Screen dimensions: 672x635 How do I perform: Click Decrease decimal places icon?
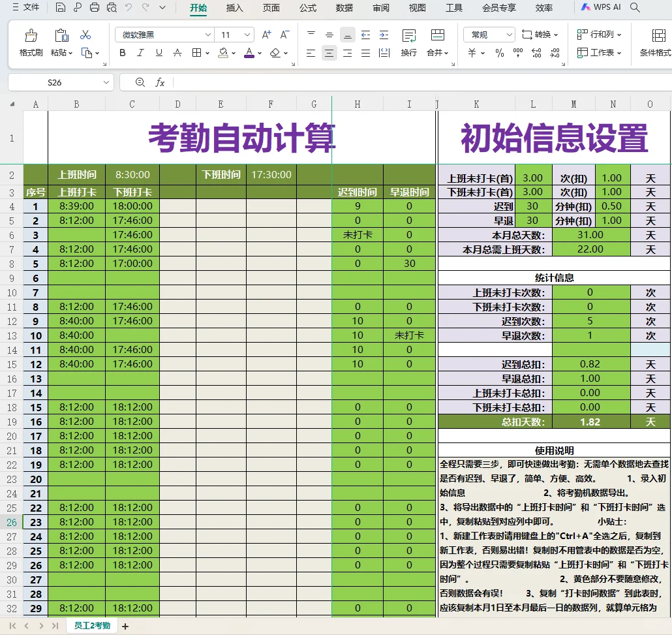[555, 53]
